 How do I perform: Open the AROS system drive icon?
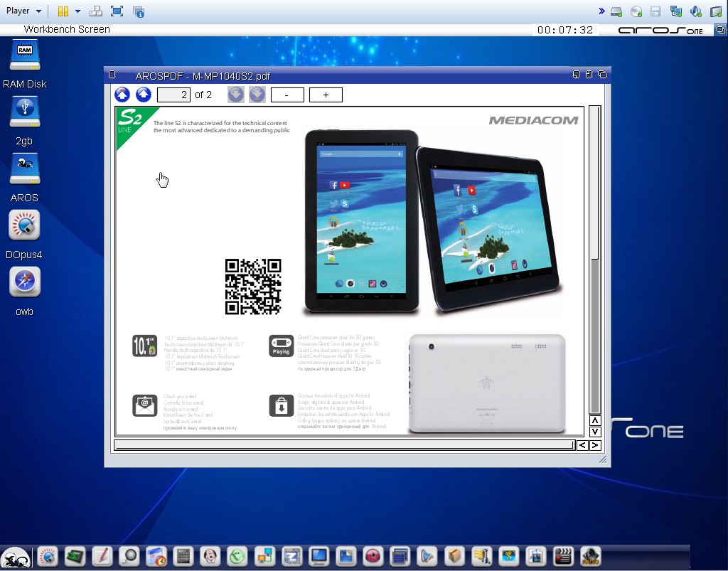point(24,170)
